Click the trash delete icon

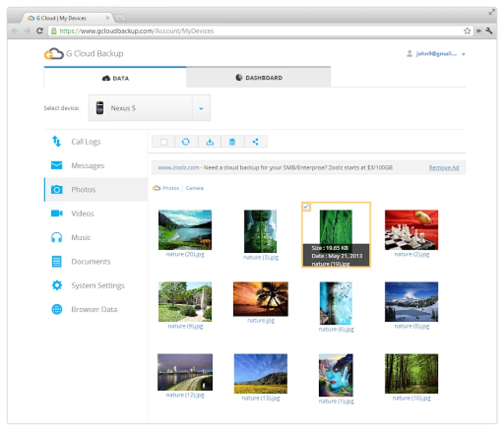(232, 142)
